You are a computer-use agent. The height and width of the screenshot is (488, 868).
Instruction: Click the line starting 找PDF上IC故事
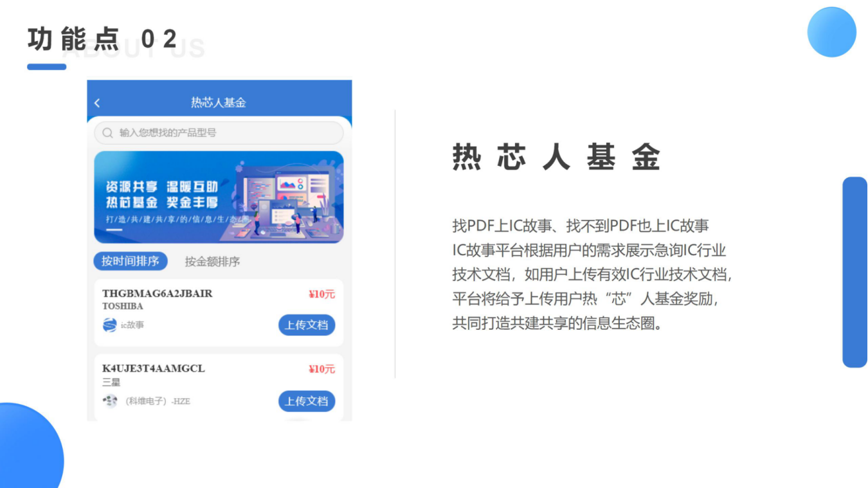[581, 226]
